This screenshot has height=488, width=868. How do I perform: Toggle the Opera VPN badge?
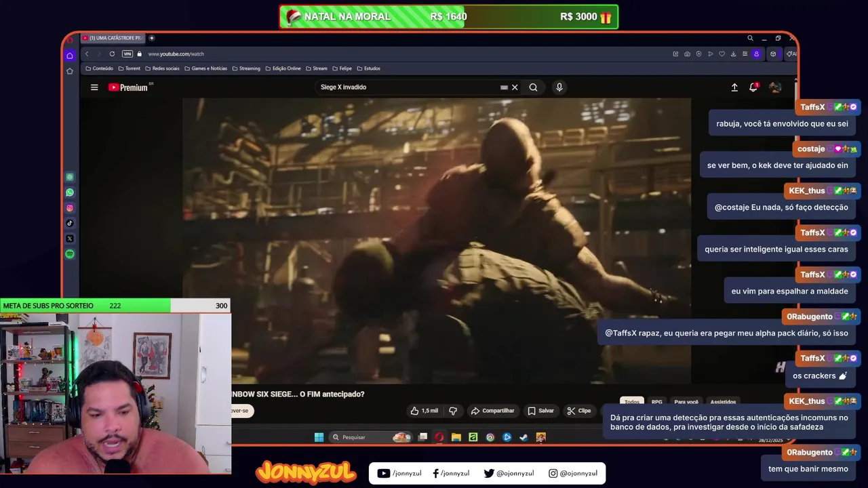pyautogui.click(x=127, y=54)
